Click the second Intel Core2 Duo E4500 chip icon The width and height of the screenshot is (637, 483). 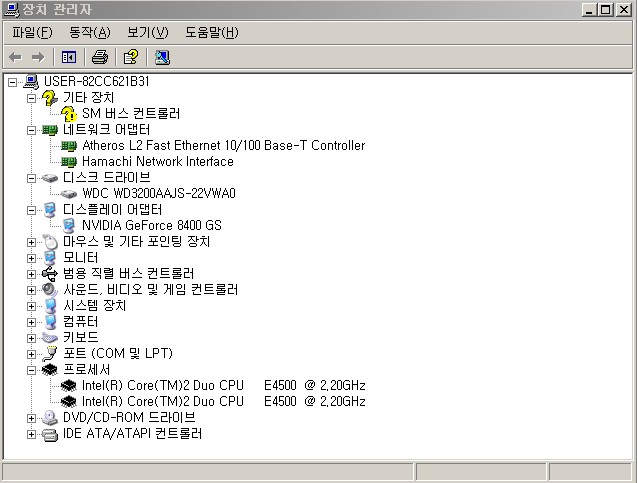coord(69,402)
